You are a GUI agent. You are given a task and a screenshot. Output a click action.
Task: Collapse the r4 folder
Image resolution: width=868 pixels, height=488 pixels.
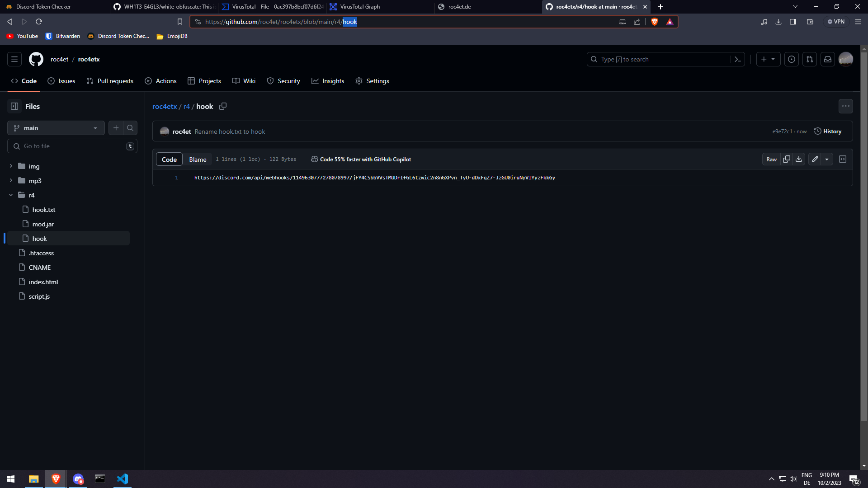(x=11, y=195)
